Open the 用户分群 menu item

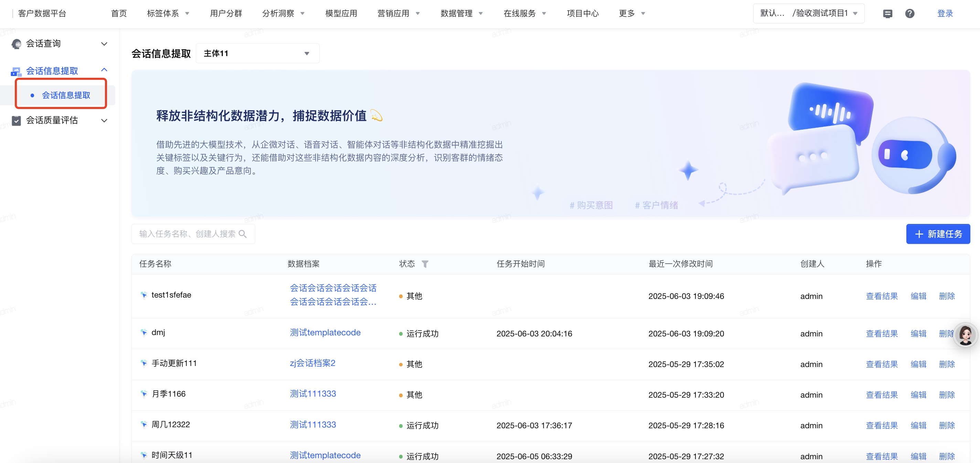(226, 14)
